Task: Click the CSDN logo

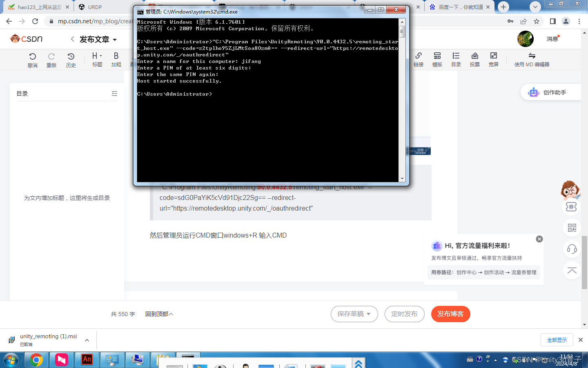Action: coord(27,39)
